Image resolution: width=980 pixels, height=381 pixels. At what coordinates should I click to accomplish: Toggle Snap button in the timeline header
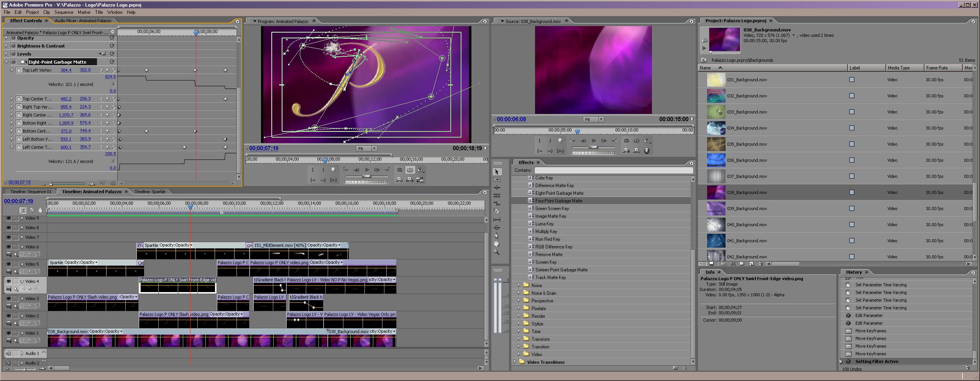pos(23,210)
